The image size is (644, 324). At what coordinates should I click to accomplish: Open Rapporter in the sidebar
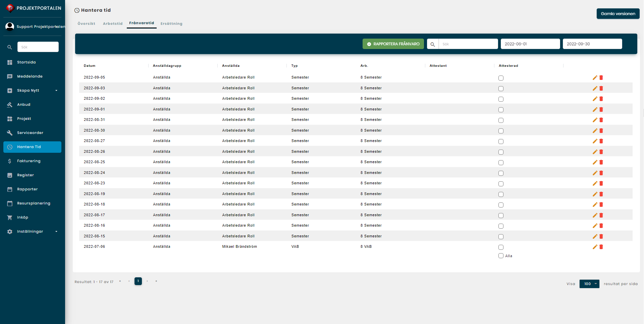[32, 189]
